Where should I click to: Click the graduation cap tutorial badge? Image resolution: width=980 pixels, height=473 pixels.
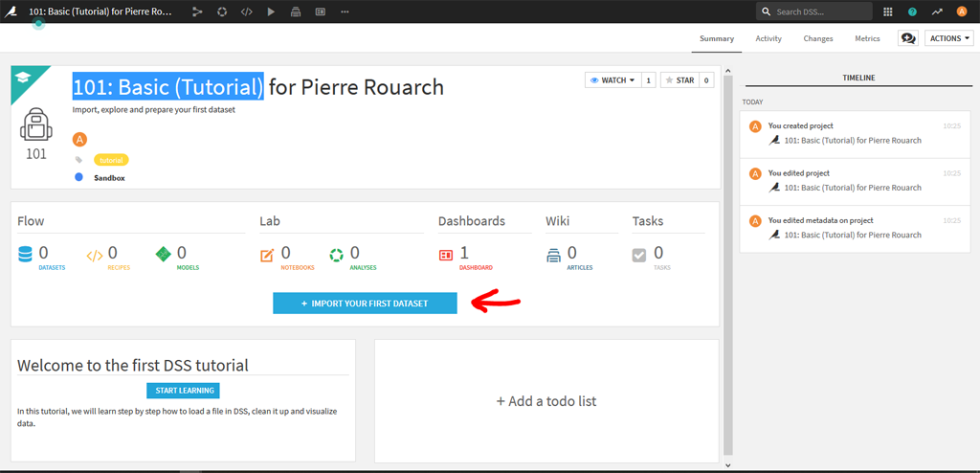click(23, 78)
